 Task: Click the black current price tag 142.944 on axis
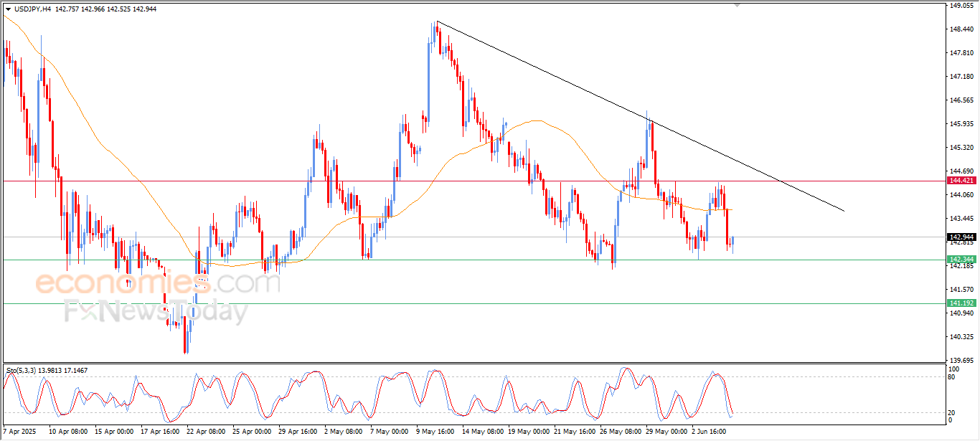(960, 237)
